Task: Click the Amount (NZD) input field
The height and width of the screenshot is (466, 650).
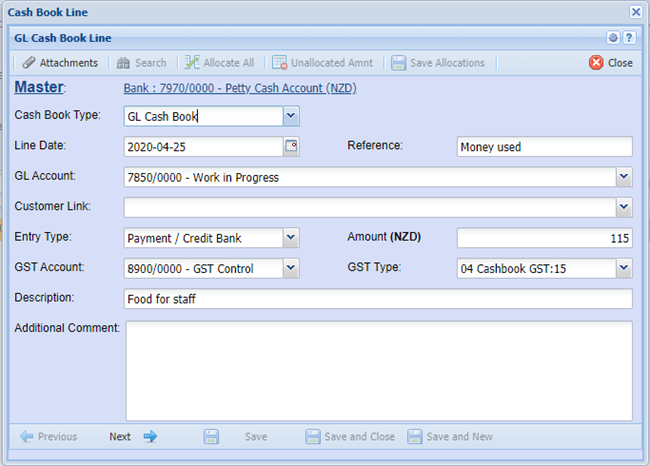Action: [544, 238]
